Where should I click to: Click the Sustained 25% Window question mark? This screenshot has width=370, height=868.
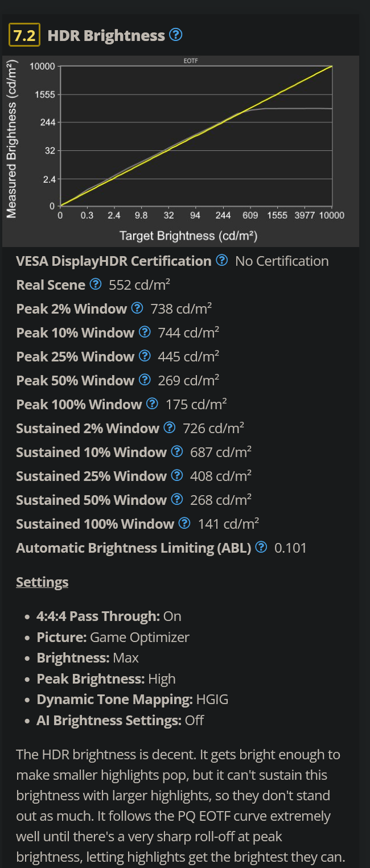tap(176, 475)
